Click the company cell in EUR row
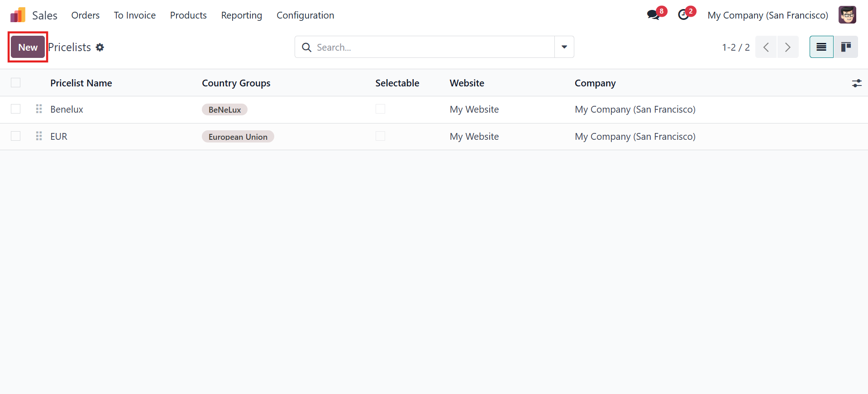This screenshot has height=394, width=868. point(635,137)
